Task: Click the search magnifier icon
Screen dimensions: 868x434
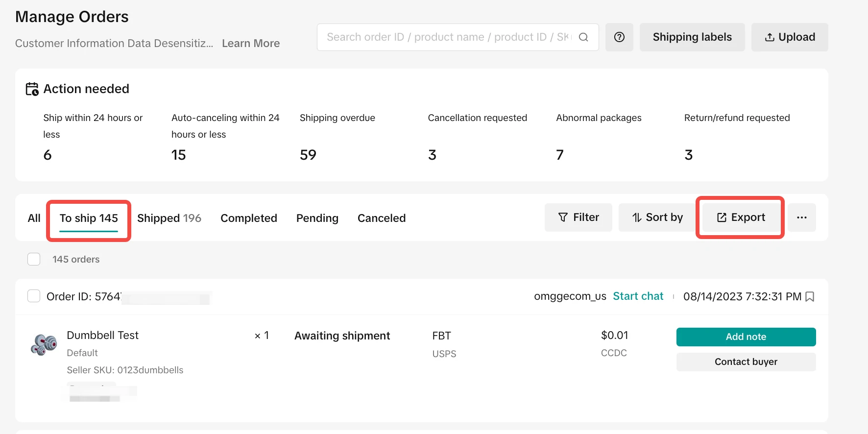Action: [x=583, y=37]
